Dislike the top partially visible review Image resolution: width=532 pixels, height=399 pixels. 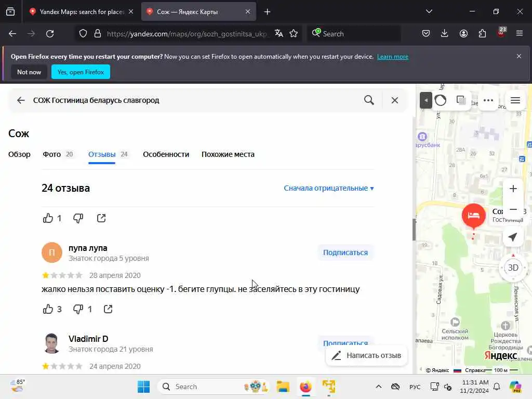[x=78, y=218]
